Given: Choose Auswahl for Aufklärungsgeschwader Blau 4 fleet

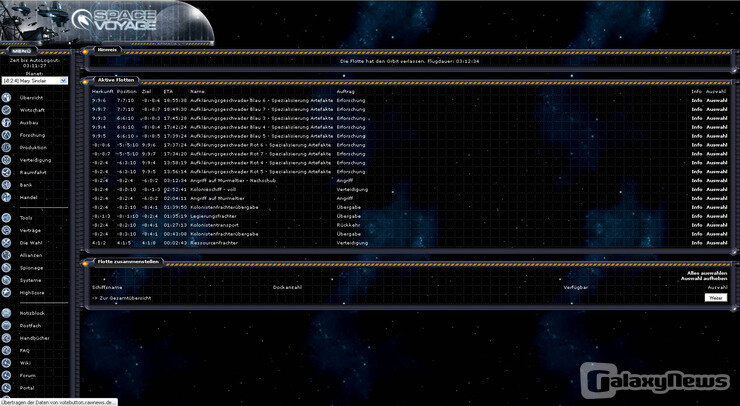Looking at the screenshot, I should [x=717, y=127].
